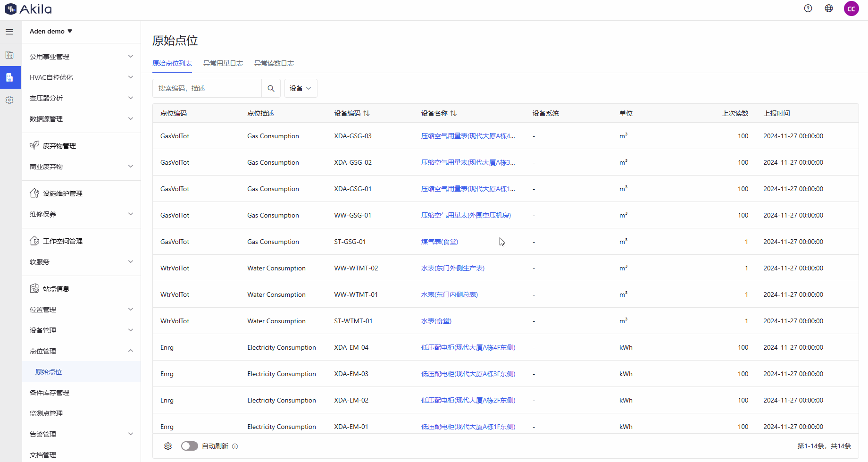Click the Akila logo
Screen dimensions: 868x462
28,9
